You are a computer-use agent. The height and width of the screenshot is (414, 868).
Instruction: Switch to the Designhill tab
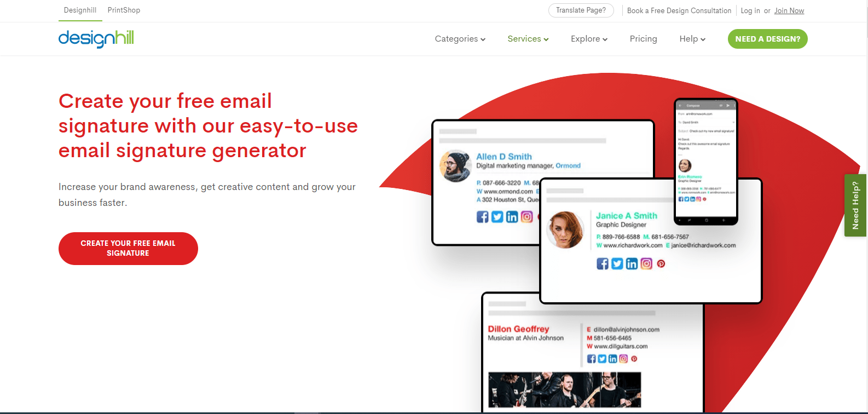pos(80,10)
